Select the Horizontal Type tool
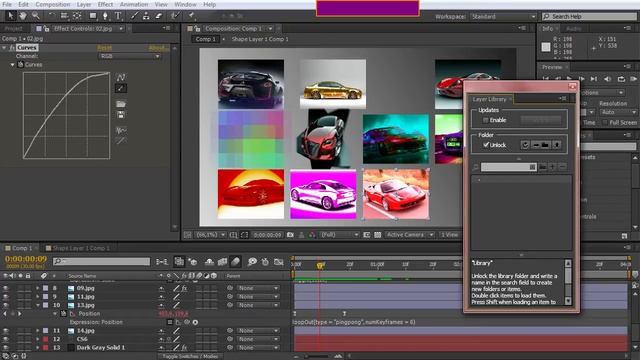This screenshot has width=640, height=360. tap(118, 16)
